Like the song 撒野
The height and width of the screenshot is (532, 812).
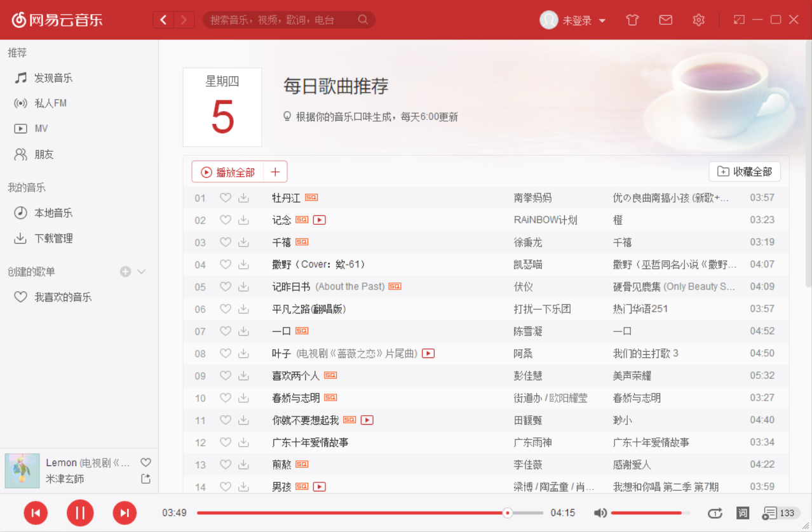[x=225, y=265]
